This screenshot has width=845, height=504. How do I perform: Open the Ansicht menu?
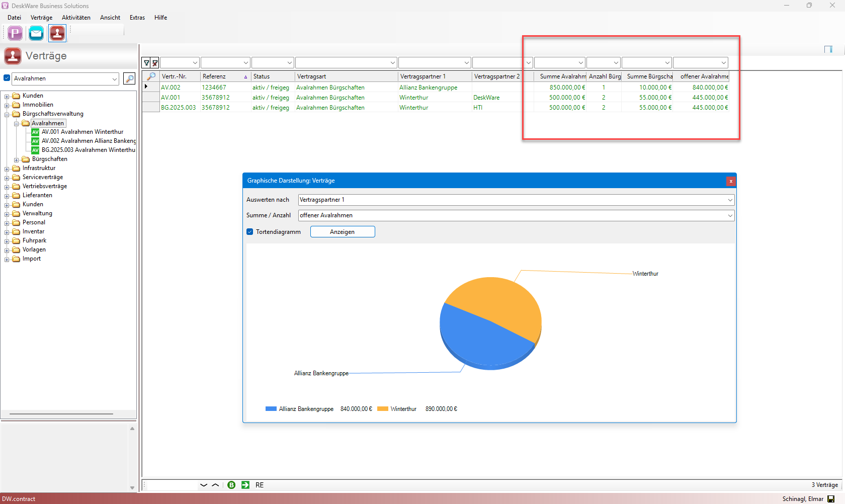pos(110,18)
